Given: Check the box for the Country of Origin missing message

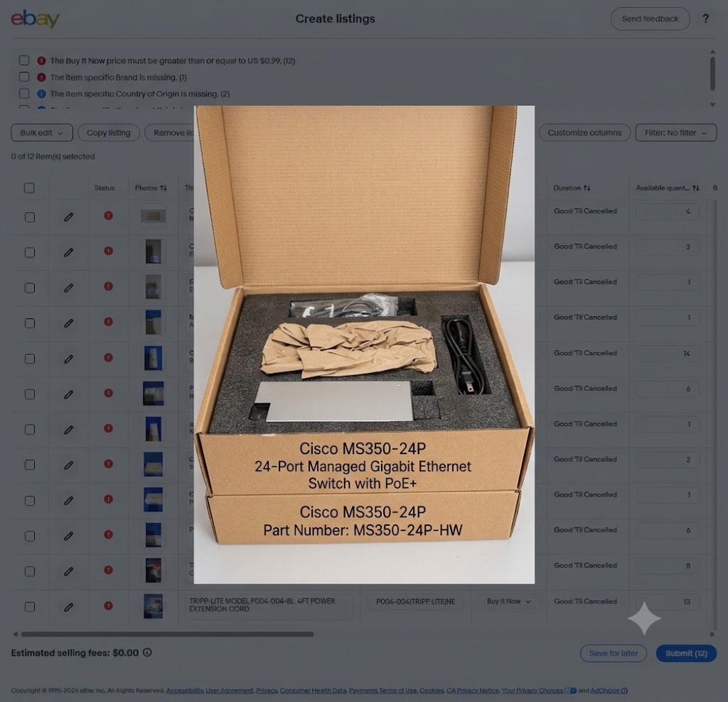Looking at the screenshot, I should tap(24, 93).
